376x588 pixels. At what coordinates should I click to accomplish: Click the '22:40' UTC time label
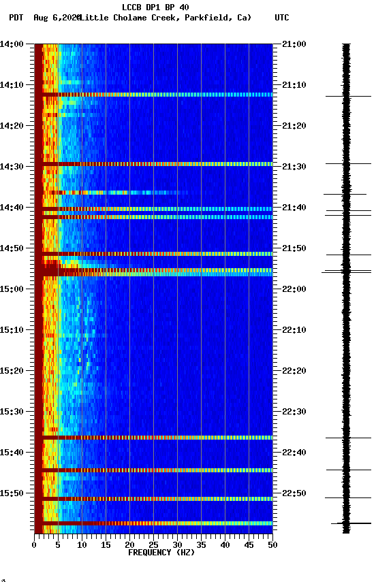pyautogui.click(x=294, y=453)
